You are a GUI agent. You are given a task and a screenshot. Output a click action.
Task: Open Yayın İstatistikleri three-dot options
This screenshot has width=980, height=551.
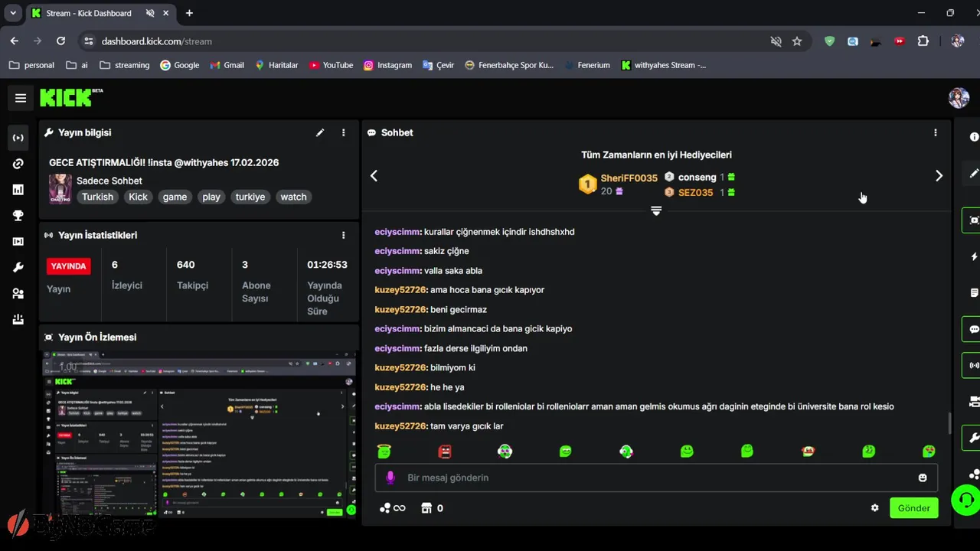[x=343, y=235]
